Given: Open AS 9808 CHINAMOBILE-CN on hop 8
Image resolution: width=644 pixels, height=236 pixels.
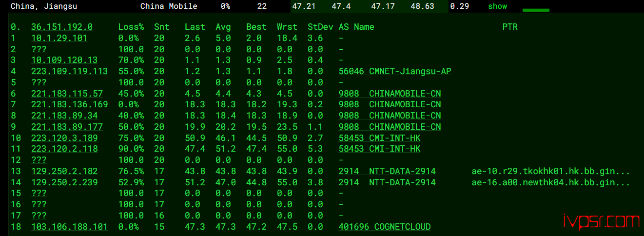Looking at the screenshot, I should point(390,116).
